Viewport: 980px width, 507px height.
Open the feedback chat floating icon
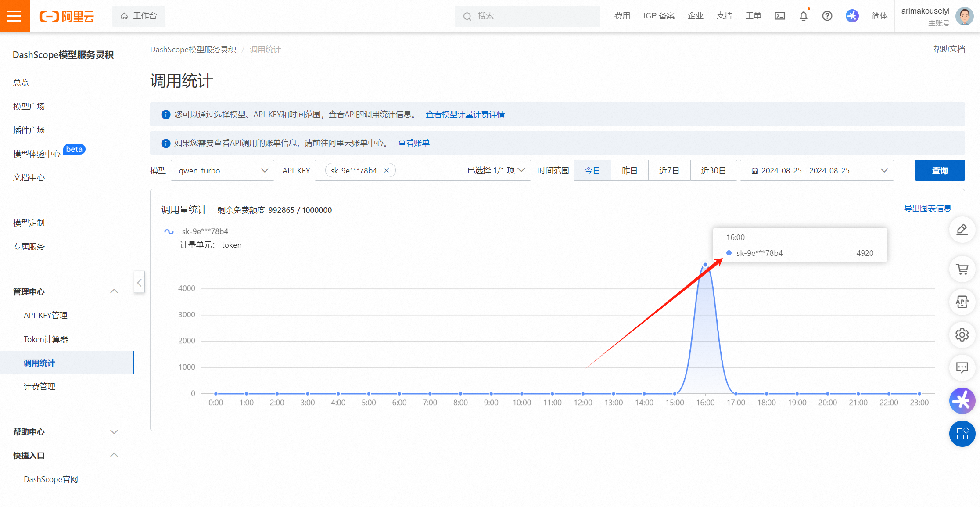tap(962, 368)
